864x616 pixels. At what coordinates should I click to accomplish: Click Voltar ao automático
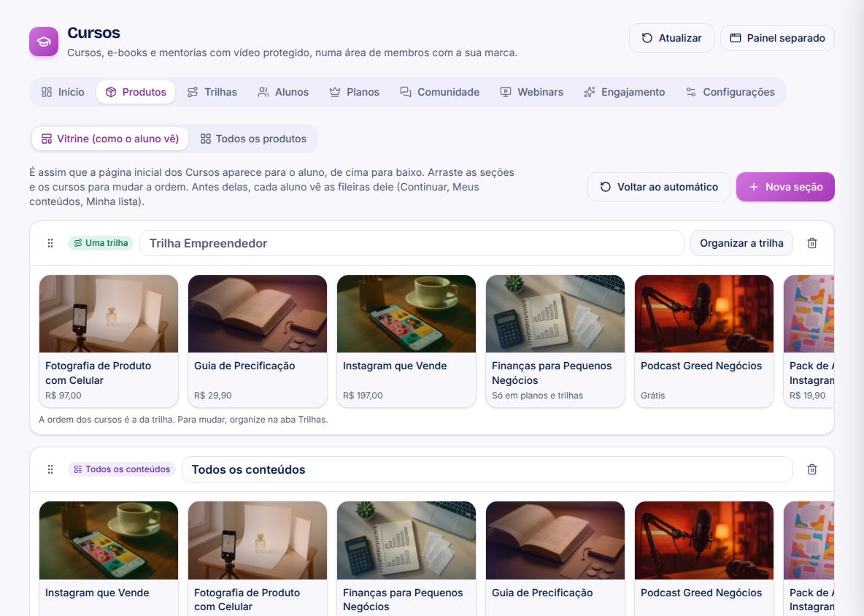659,187
